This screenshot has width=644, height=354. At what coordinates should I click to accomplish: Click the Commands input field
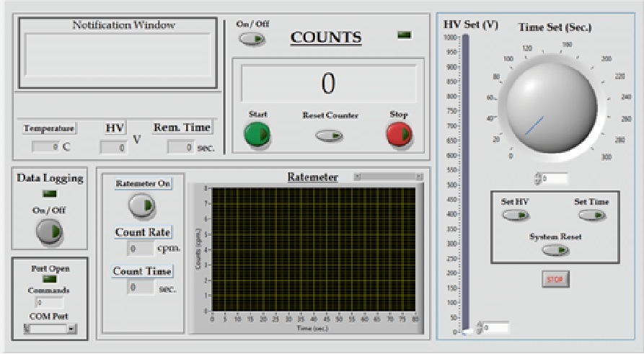tap(49, 303)
